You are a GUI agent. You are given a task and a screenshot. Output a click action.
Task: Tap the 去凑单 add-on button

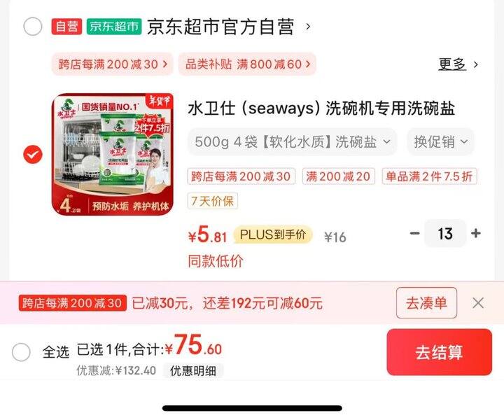coord(426,302)
